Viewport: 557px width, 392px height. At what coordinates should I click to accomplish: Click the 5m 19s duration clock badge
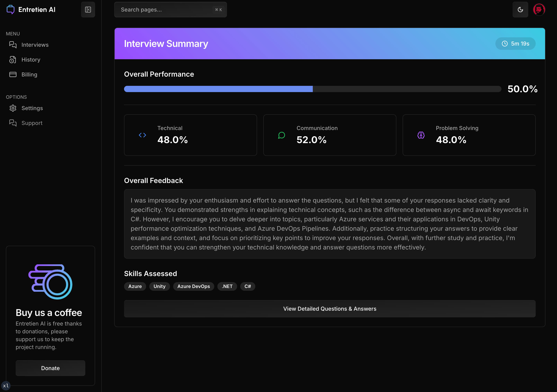[x=515, y=44]
